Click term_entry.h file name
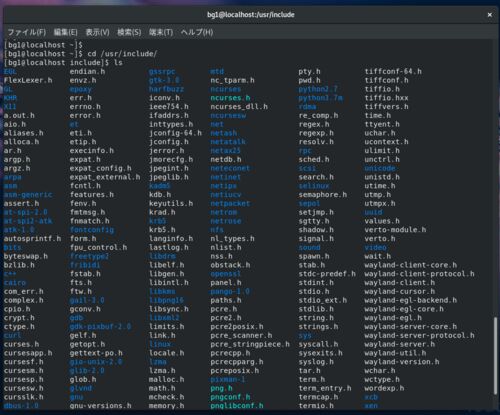This screenshot has height=415, width=500. 325,388
